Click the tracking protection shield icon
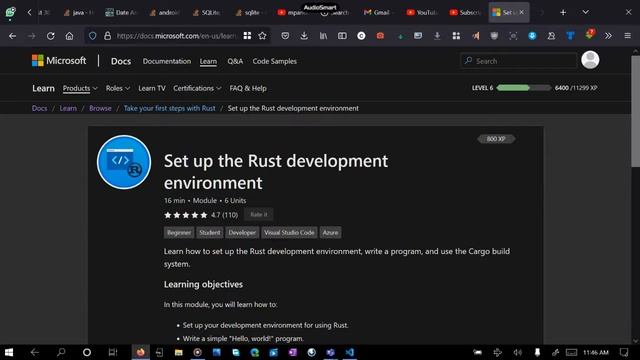The width and height of the screenshot is (640, 360). pos(93,36)
